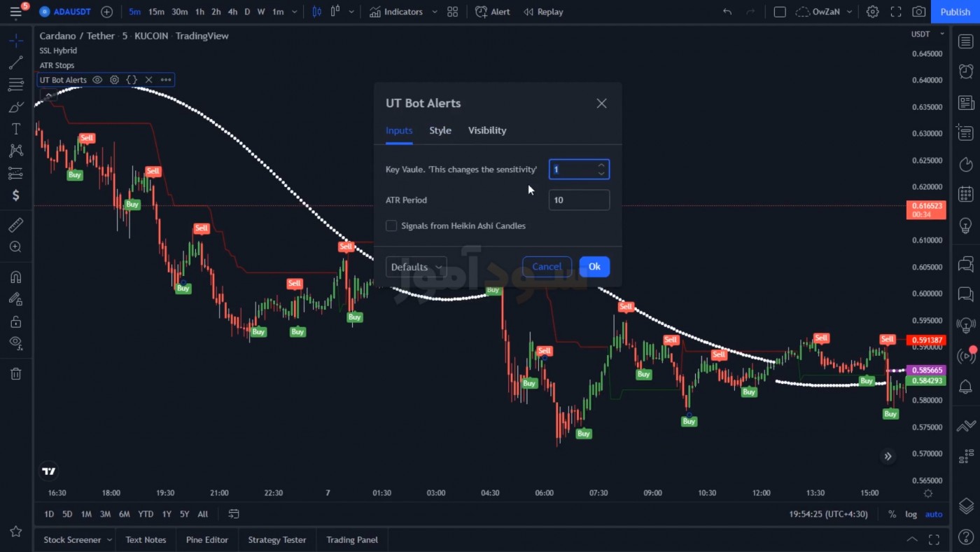This screenshot has width=980, height=552.
Task: Open the Strategy Tester tab
Action: [x=277, y=540]
